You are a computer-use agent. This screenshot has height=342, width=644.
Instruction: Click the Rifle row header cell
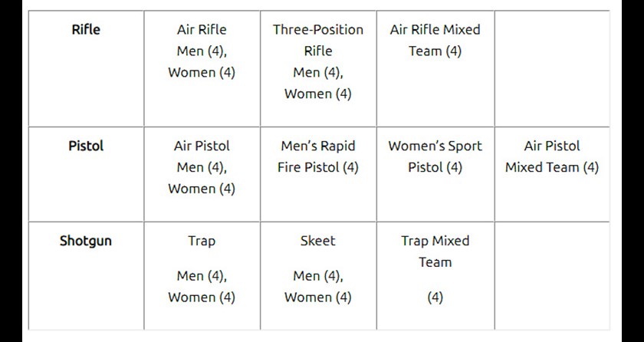tap(86, 68)
